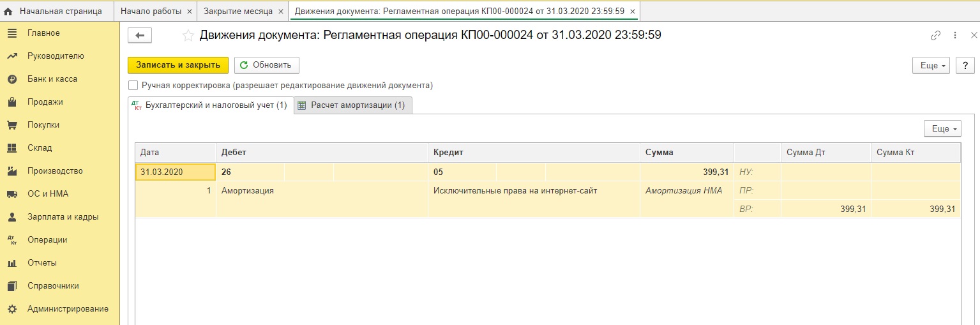The width and height of the screenshot is (980, 325).
Task: Add document to favorites with star icon
Action: (x=188, y=36)
